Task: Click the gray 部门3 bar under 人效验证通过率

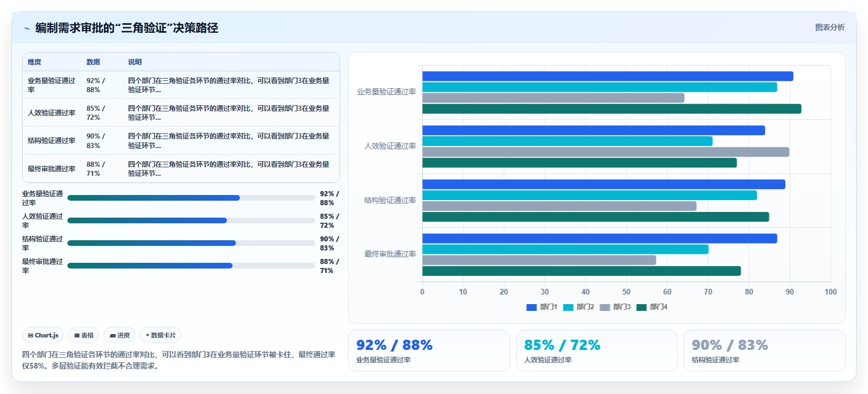Action: click(x=606, y=152)
